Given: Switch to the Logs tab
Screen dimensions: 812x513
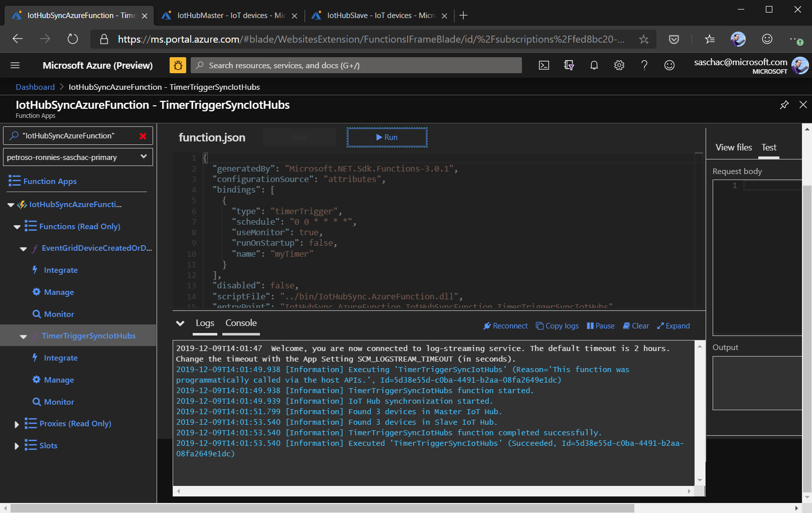Looking at the screenshot, I should coord(205,323).
